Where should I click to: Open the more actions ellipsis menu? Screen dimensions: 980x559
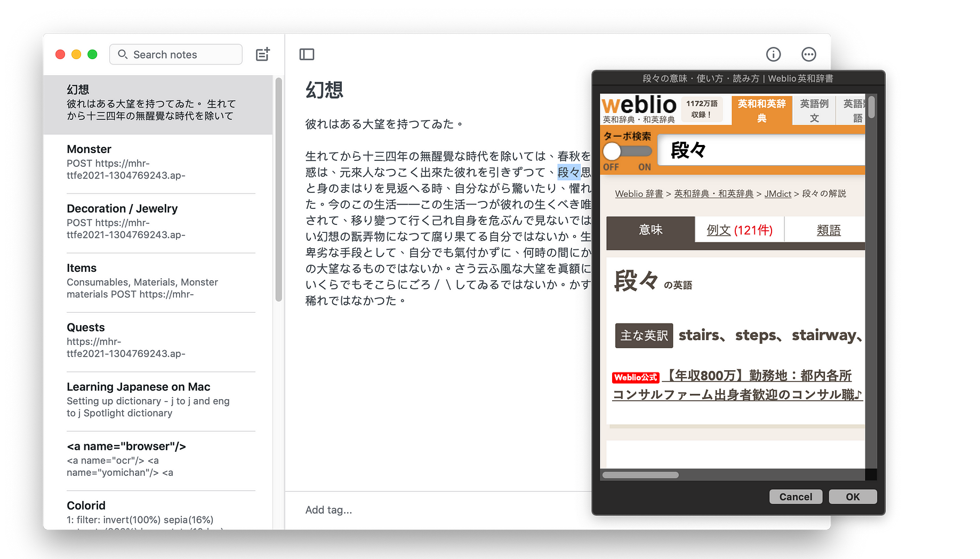[809, 54]
